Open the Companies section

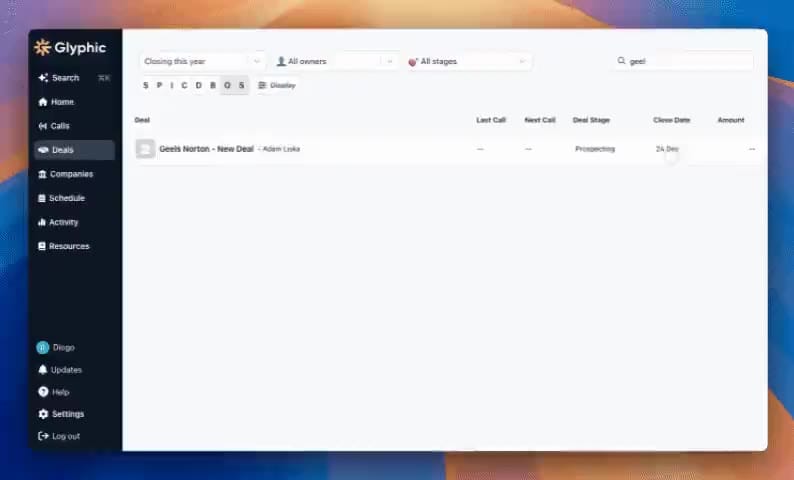pos(74,174)
